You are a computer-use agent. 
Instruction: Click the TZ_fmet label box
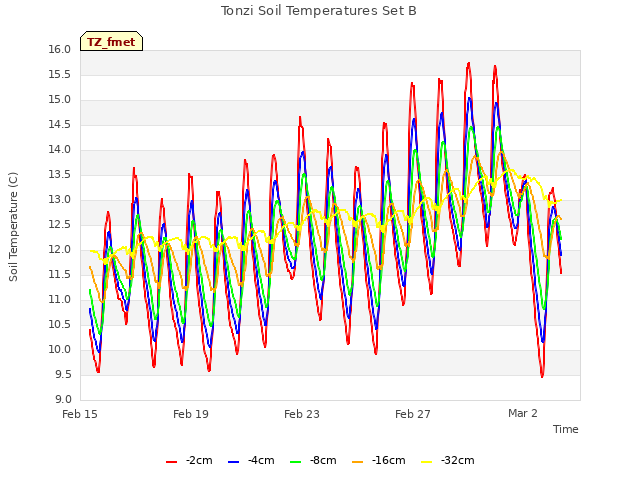coord(111,41)
